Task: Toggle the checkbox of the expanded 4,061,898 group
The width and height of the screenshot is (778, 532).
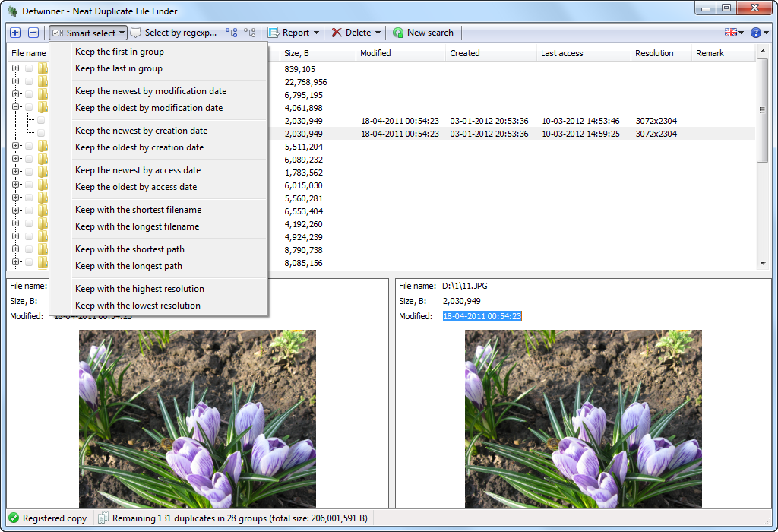Action: pos(29,108)
